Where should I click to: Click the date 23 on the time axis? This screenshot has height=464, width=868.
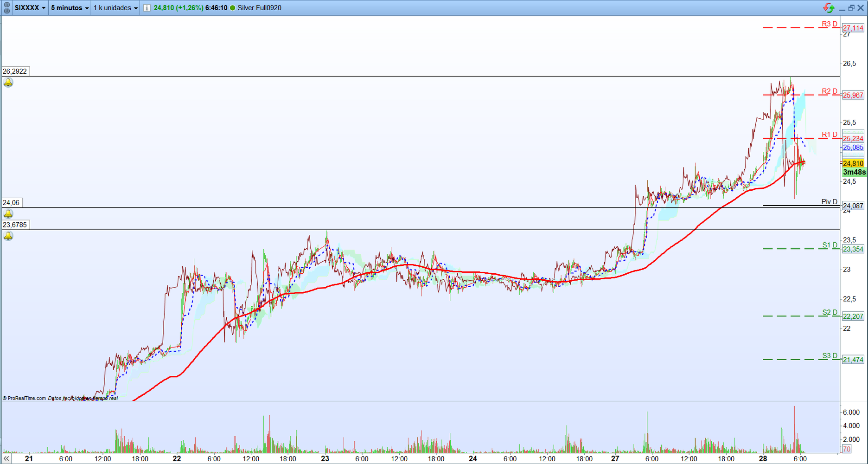coord(325,458)
